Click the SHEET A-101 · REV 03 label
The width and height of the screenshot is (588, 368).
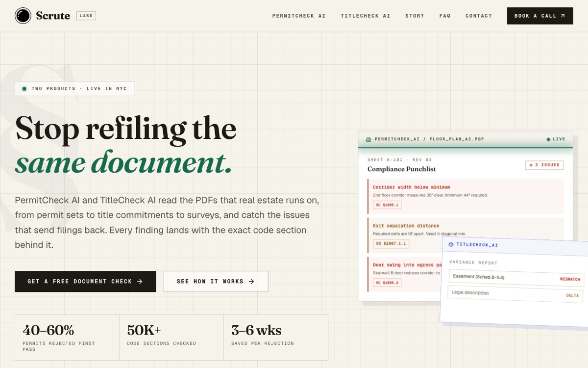pyautogui.click(x=400, y=160)
